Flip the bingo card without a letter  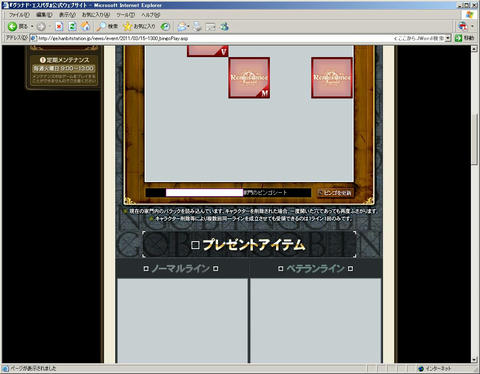(x=332, y=78)
